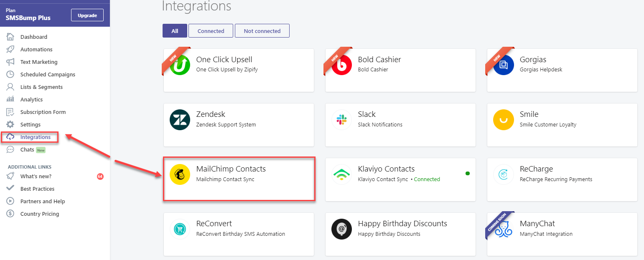The height and width of the screenshot is (260, 644).
Task: Click the Subscription Form icon
Action: pos(10,112)
